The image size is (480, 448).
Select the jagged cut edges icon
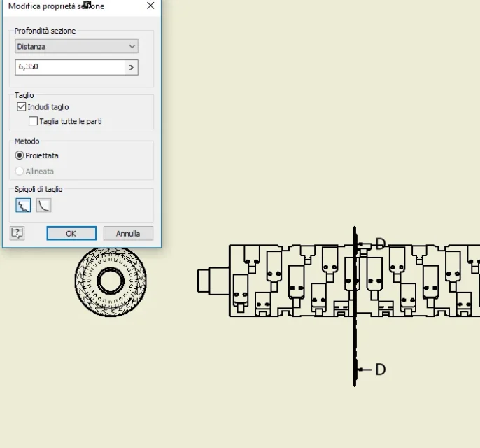coord(23,205)
